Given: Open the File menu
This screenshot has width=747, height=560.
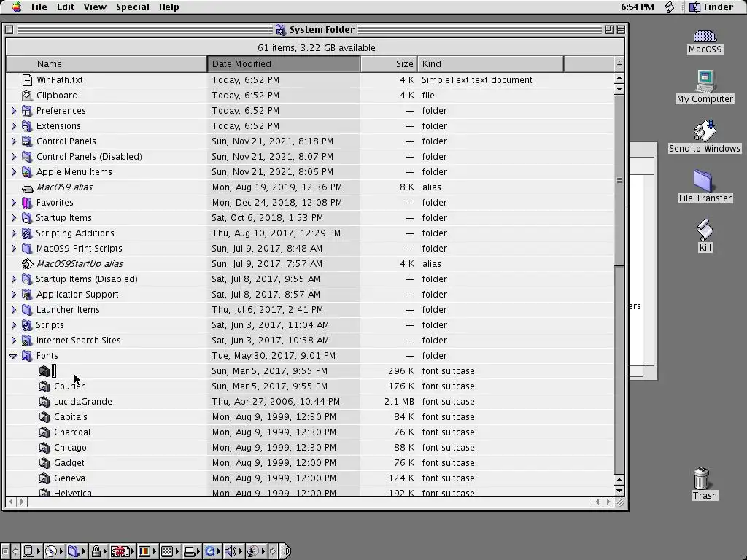Looking at the screenshot, I should tap(39, 7).
